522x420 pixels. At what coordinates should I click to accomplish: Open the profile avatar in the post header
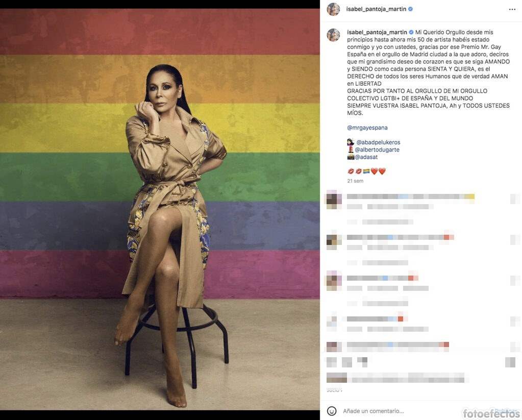coord(333,9)
